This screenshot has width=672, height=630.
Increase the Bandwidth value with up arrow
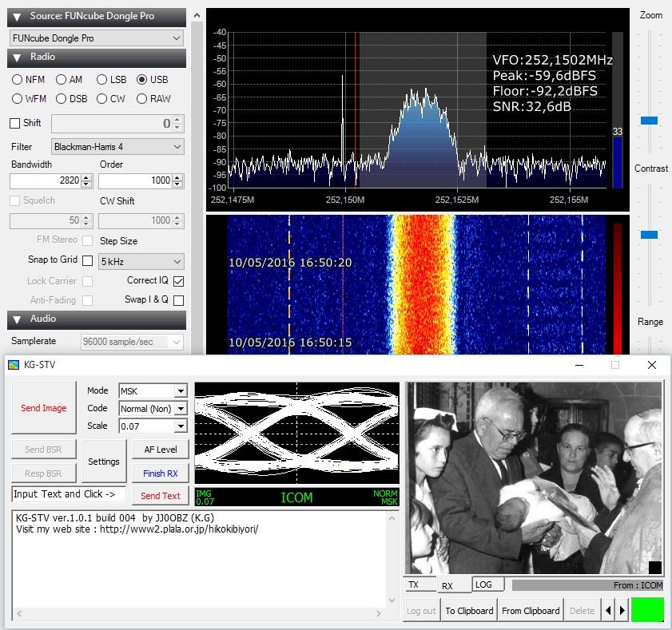tap(85, 177)
